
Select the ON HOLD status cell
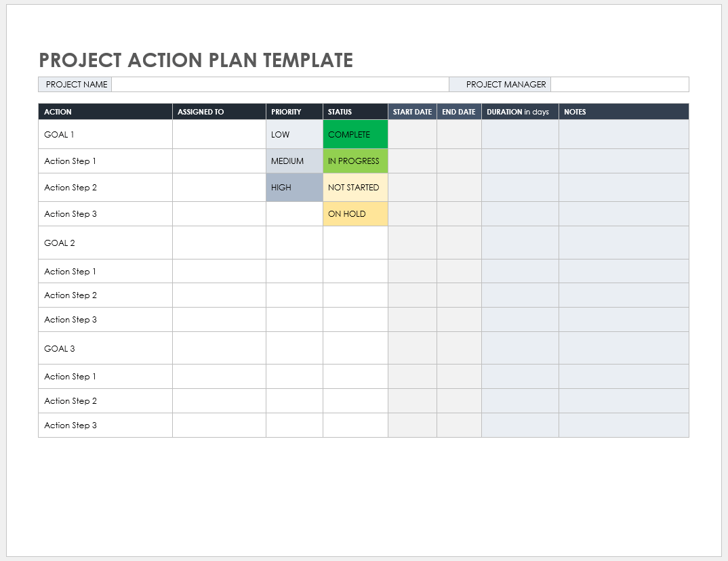point(355,214)
